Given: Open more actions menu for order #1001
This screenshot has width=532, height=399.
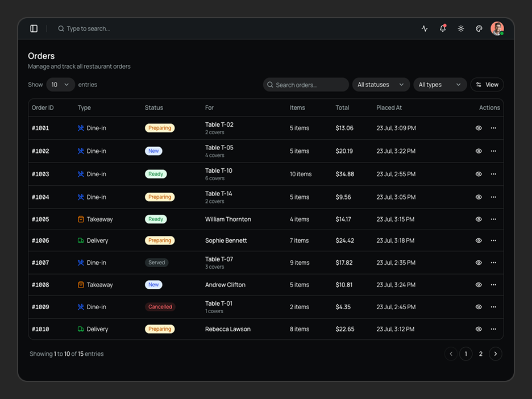Looking at the screenshot, I should 493,128.
